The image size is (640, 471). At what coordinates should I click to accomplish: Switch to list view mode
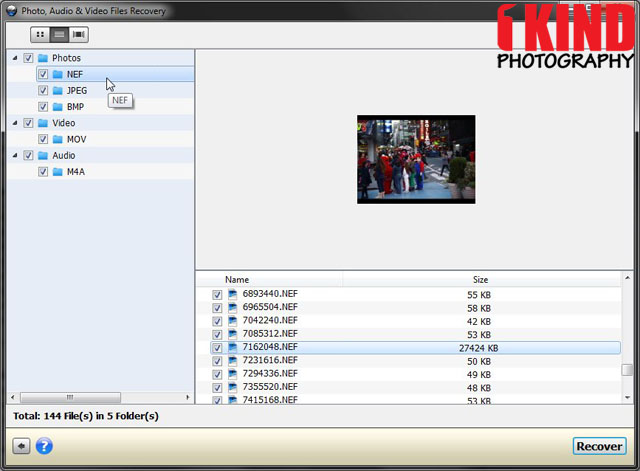pos(59,35)
